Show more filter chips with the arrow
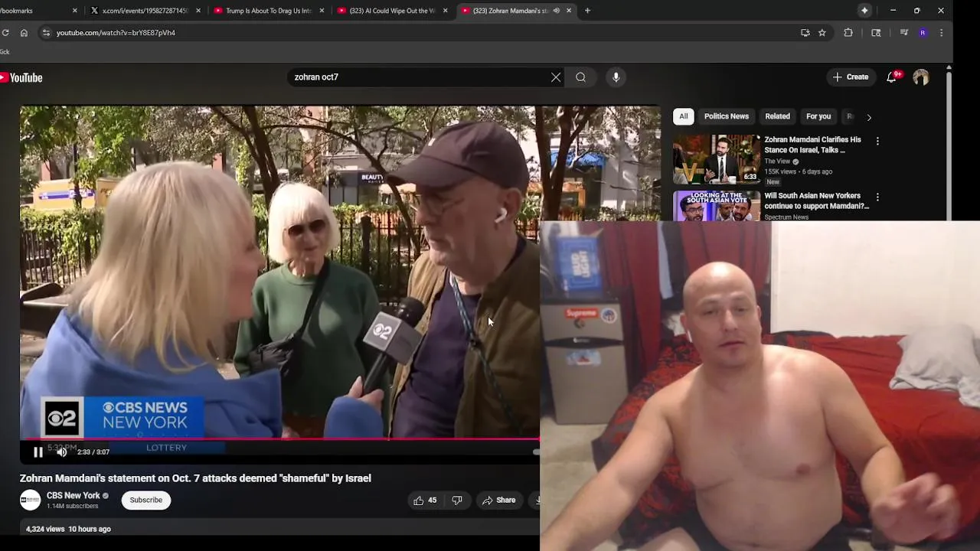Screen dimensions: 980x551 (x=869, y=117)
